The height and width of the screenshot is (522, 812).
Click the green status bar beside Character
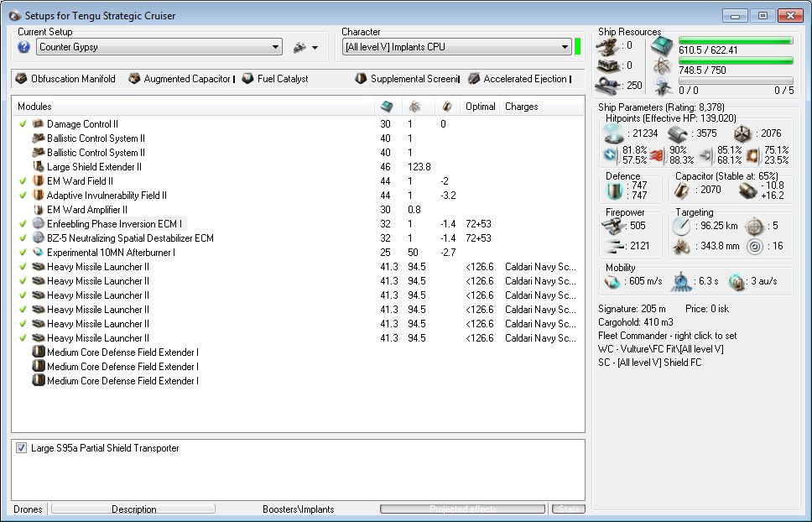pos(578,47)
